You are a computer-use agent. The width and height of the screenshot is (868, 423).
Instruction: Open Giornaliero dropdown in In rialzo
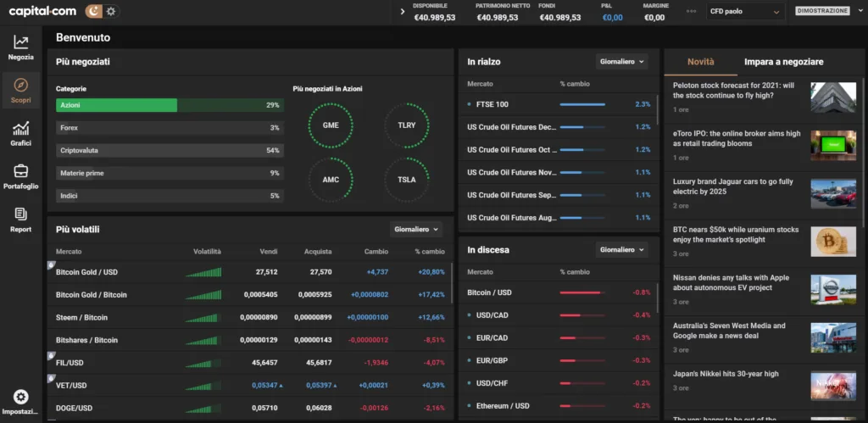click(621, 61)
